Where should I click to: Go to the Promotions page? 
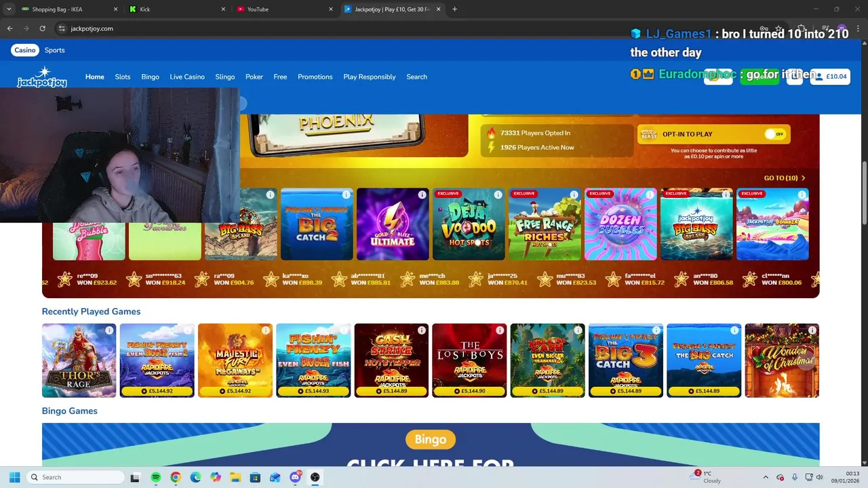pyautogui.click(x=315, y=77)
